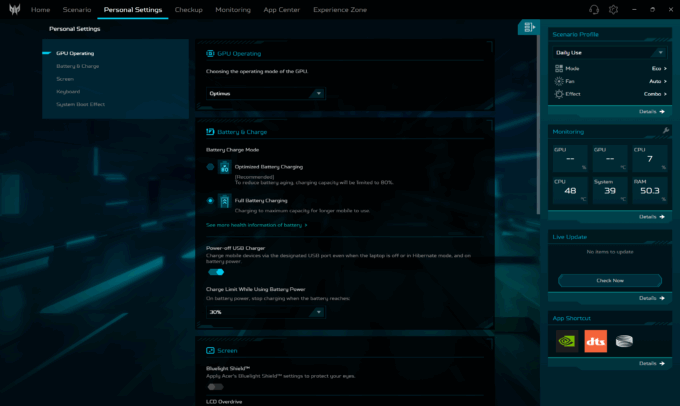This screenshot has height=406, width=680.
Task: Click the CPU temperature 48 tile
Action: [x=570, y=190]
